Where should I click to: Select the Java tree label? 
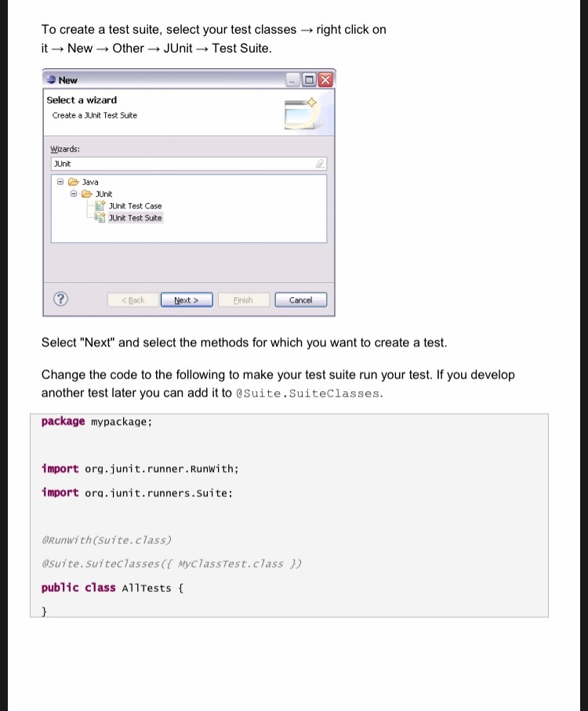pos(90,182)
